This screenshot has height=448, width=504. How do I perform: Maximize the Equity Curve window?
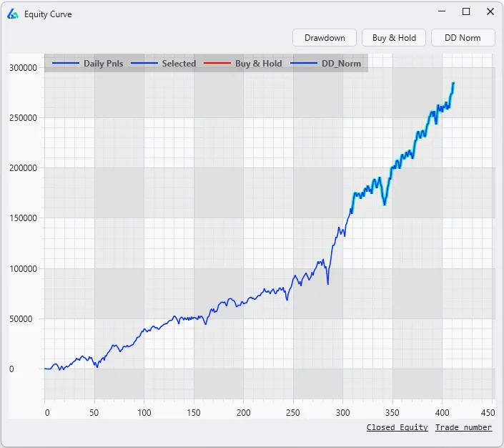point(466,11)
